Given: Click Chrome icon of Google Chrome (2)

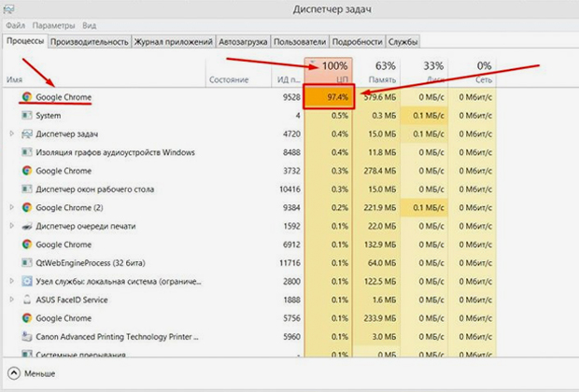Looking at the screenshot, I should pyautogui.click(x=26, y=207).
